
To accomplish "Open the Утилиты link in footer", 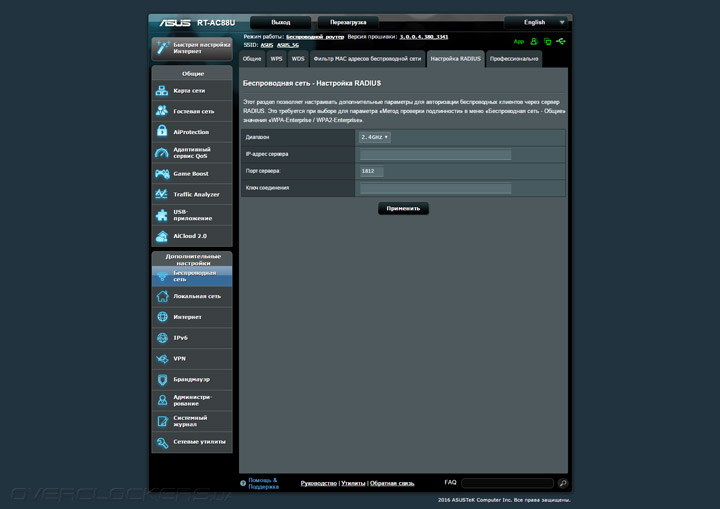I will (353, 483).
